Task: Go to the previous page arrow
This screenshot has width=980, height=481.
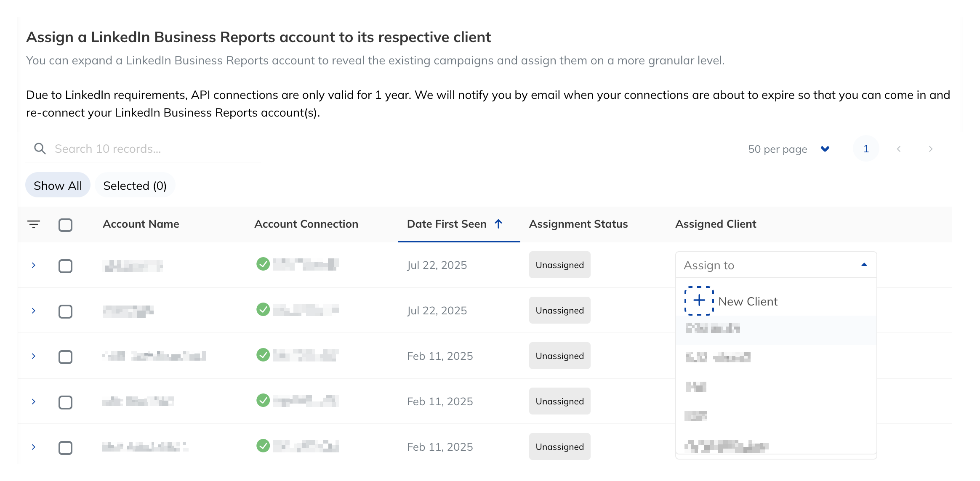Action: pyautogui.click(x=899, y=149)
